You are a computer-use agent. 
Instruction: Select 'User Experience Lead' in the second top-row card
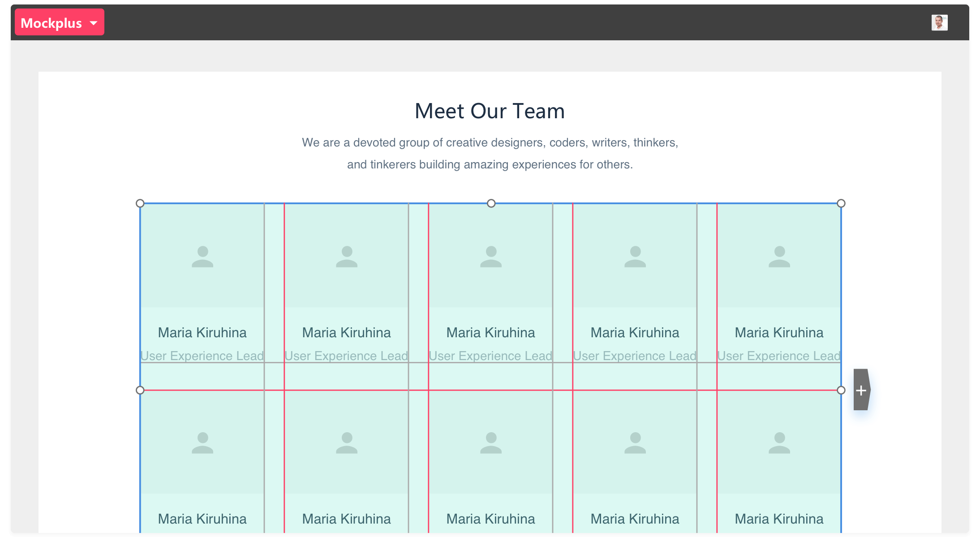click(347, 356)
